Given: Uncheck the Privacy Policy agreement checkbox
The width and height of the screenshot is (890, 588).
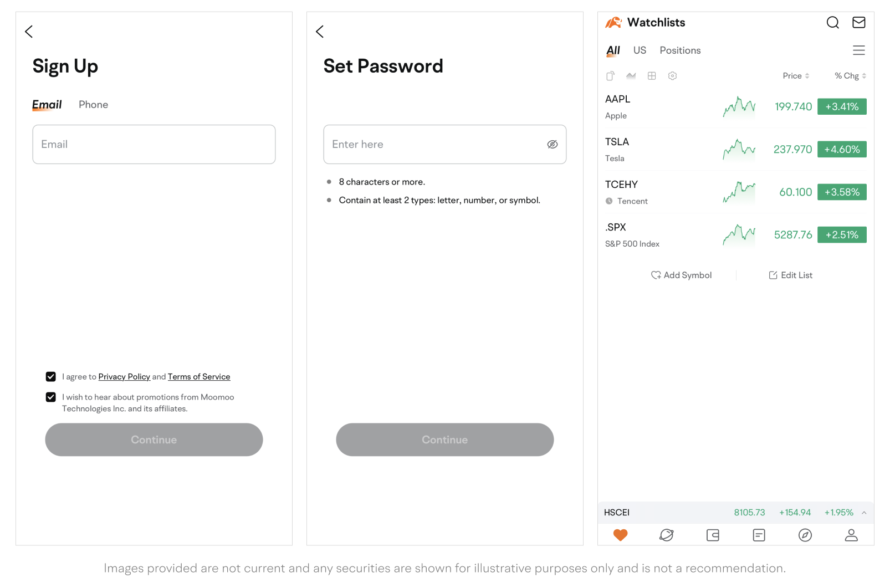Looking at the screenshot, I should click(51, 377).
